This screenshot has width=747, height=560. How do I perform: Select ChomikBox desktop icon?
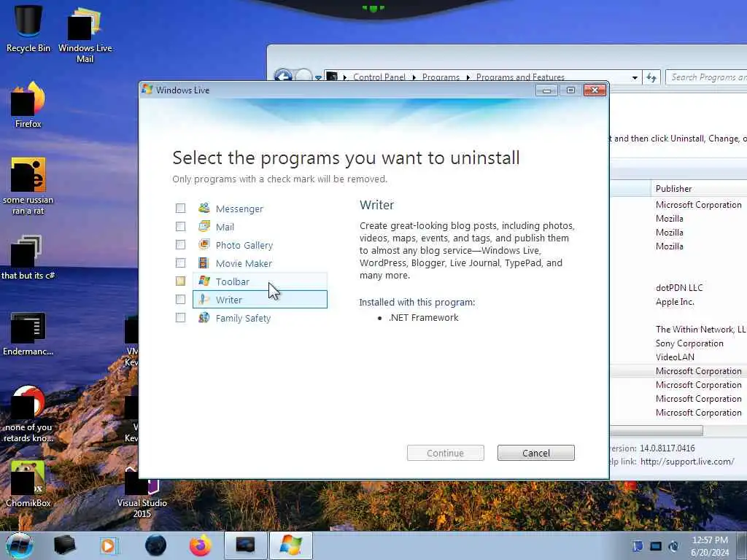[x=28, y=483]
